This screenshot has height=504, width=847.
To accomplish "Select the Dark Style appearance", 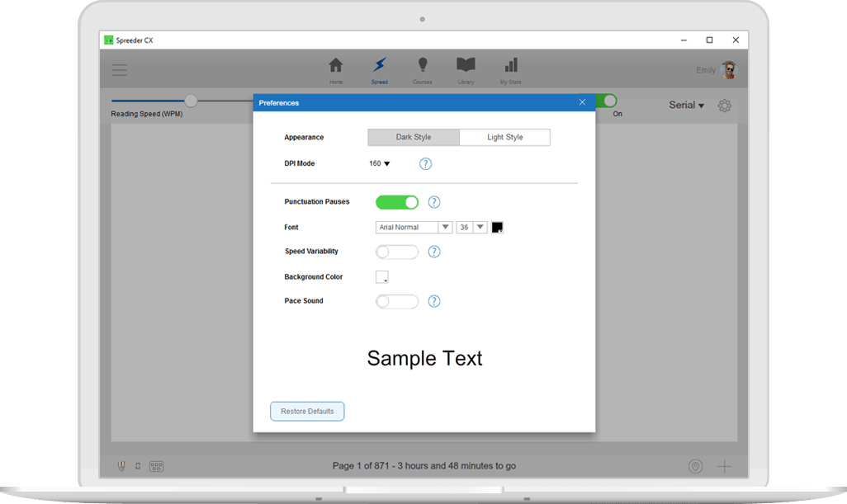I will tap(414, 137).
